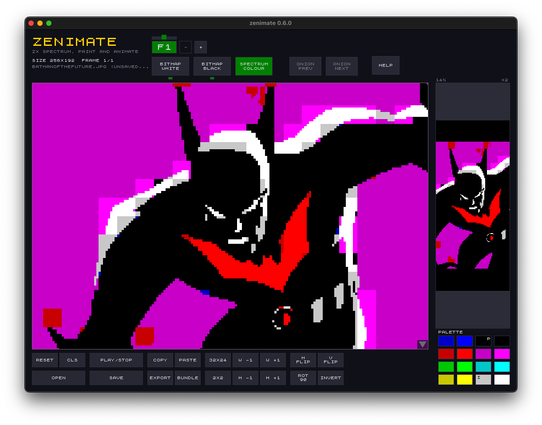
Task: Enable Onion Prev overlay
Action: click(305, 66)
